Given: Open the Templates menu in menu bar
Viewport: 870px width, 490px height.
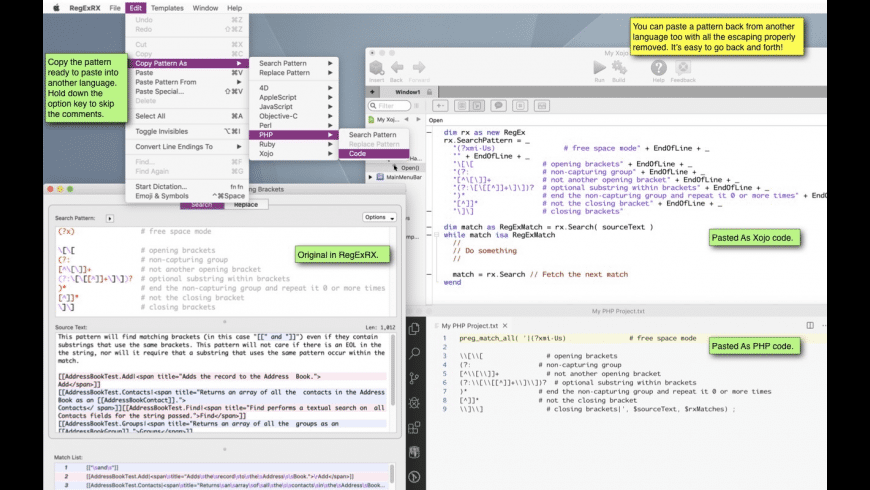Looking at the screenshot, I should [x=167, y=7].
